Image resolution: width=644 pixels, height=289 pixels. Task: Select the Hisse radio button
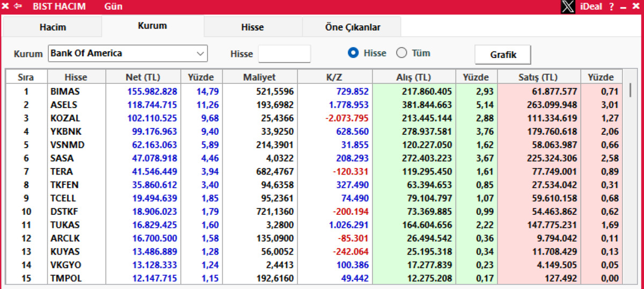click(x=353, y=53)
